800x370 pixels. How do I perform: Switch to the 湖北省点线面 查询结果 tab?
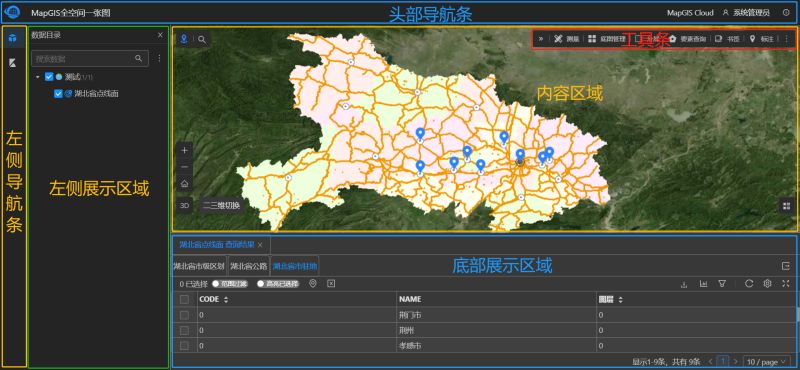tap(216, 245)
